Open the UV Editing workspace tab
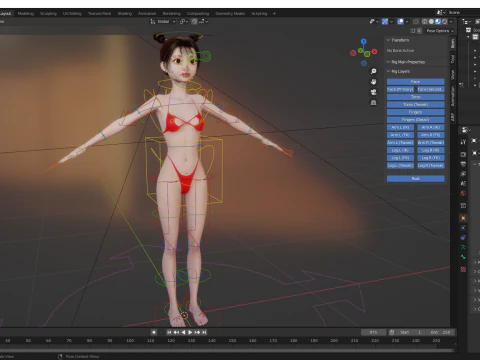The image size is (480, 360). (72, 14)
